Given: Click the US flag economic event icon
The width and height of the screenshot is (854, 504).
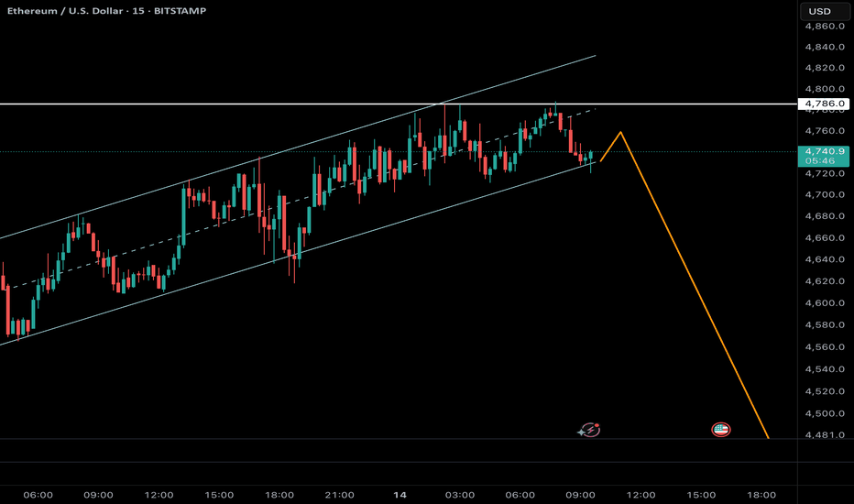Looking at the screenshot, I should coord(720,430).
